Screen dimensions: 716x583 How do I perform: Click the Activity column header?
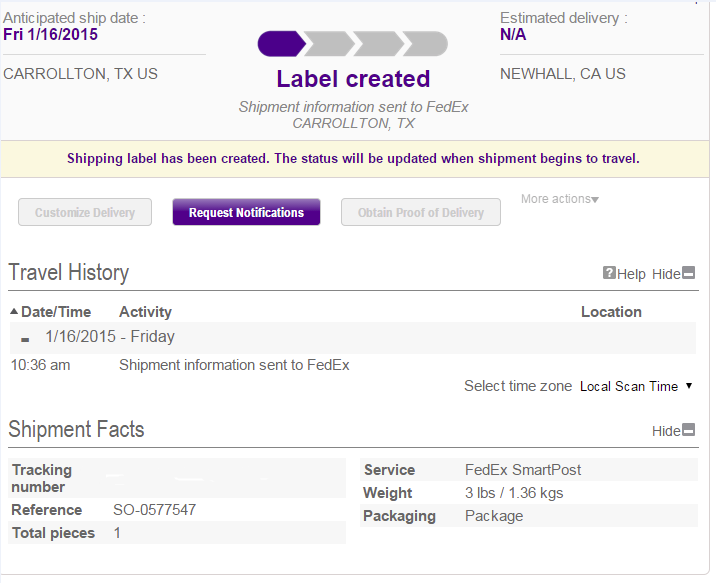pyautogui.click(x=145, y=312)
